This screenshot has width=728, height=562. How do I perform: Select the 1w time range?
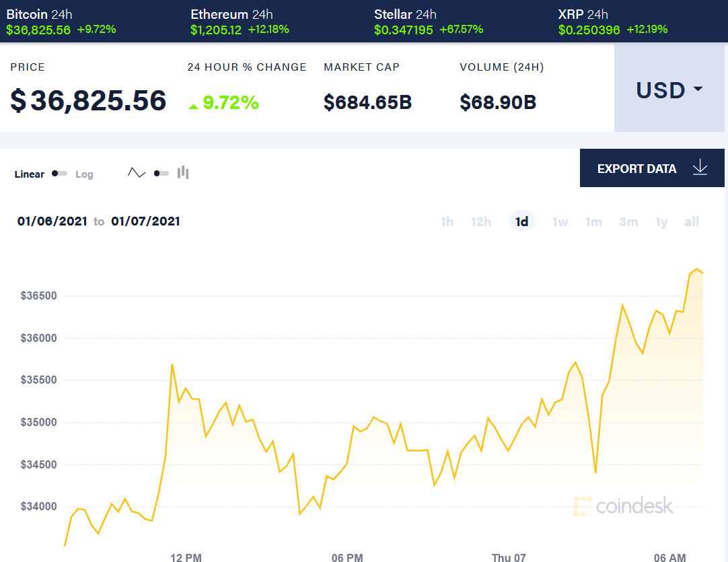pos(560,222)
